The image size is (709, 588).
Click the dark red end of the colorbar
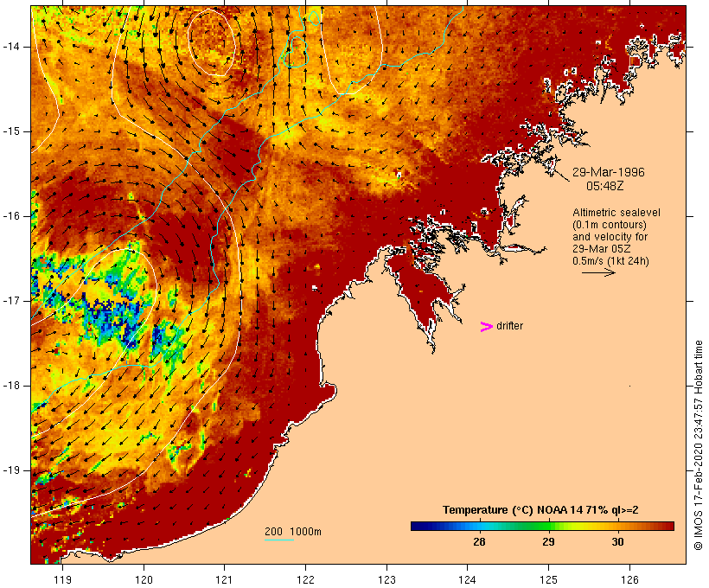tap(668, 526)
